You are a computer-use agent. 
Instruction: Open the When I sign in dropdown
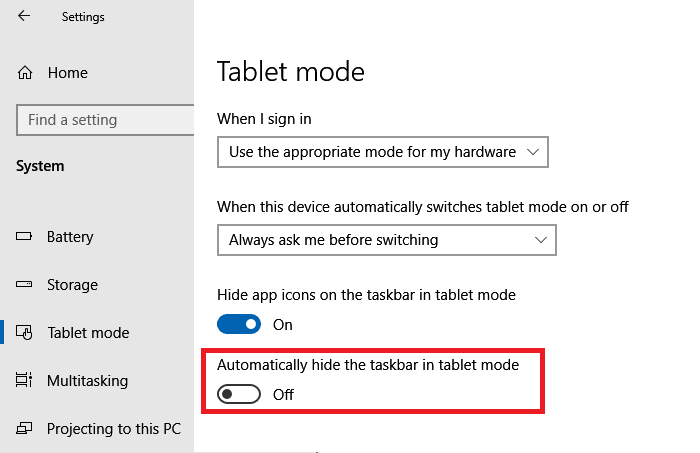[x=383, y=152]
